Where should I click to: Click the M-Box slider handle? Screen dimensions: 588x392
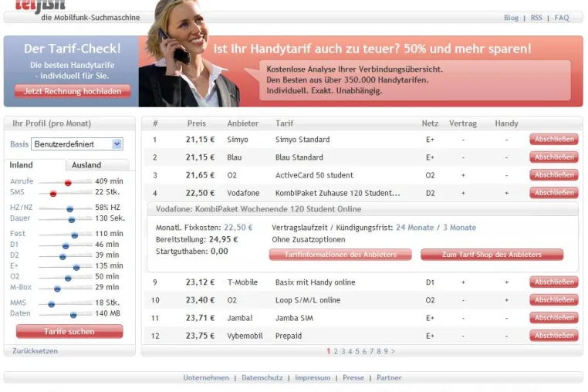pyautogui.click(x=57, y=289)
